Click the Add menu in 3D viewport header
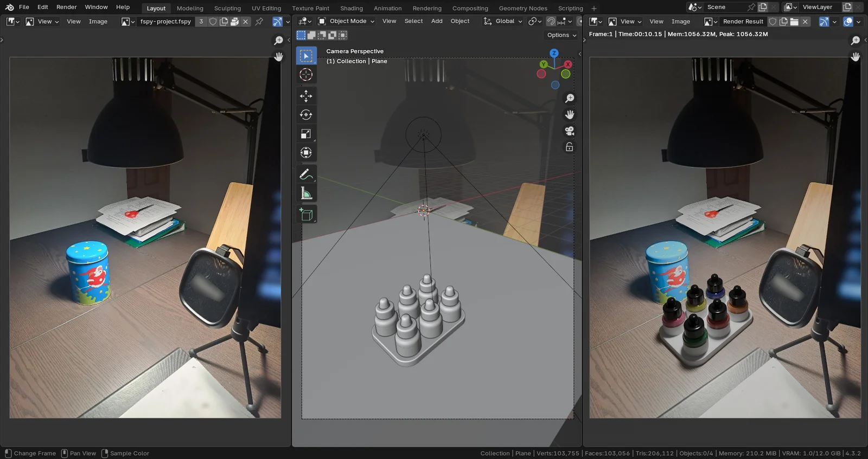 click(436, 21)
